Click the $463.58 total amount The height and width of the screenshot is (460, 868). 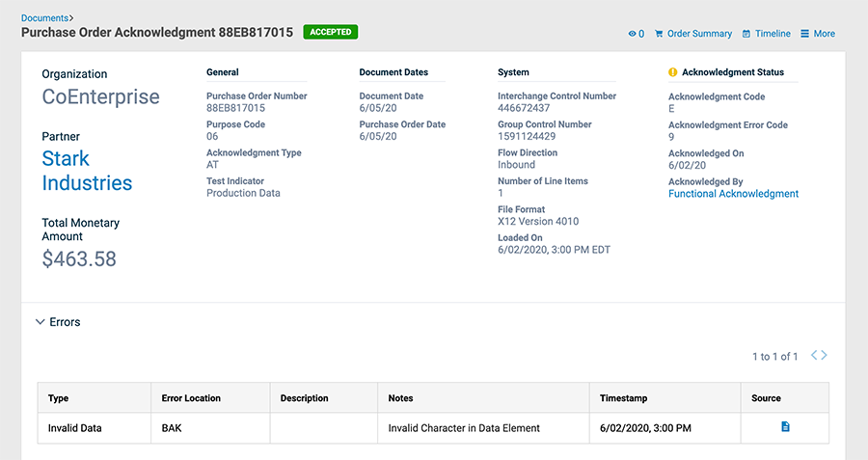79,259
